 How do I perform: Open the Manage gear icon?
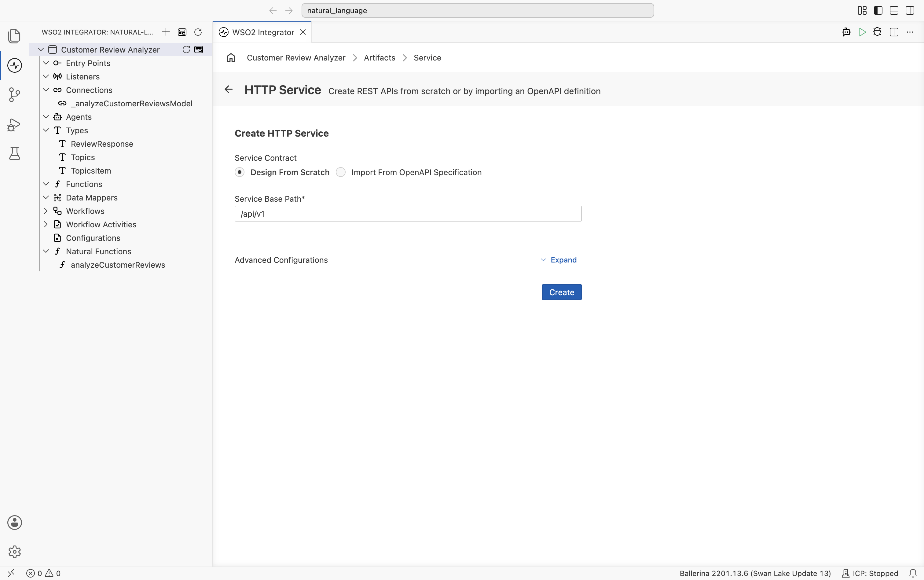(15, 552)
